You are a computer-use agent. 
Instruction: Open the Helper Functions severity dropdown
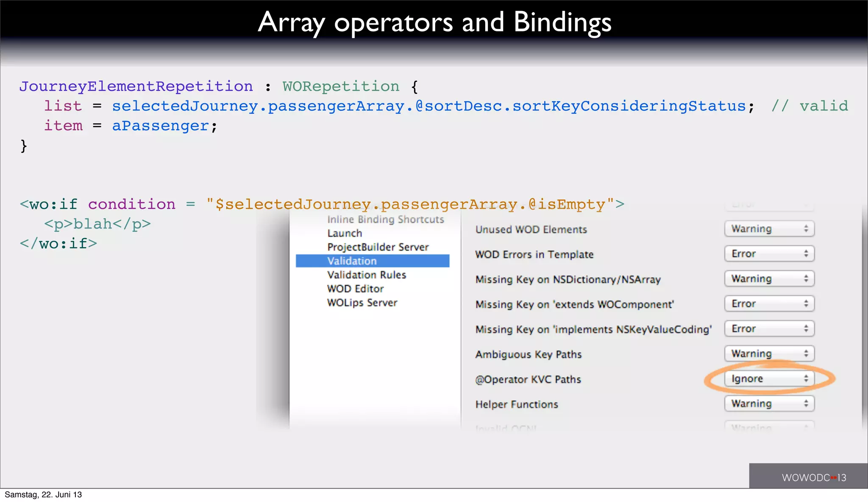[x=769, y=404]
